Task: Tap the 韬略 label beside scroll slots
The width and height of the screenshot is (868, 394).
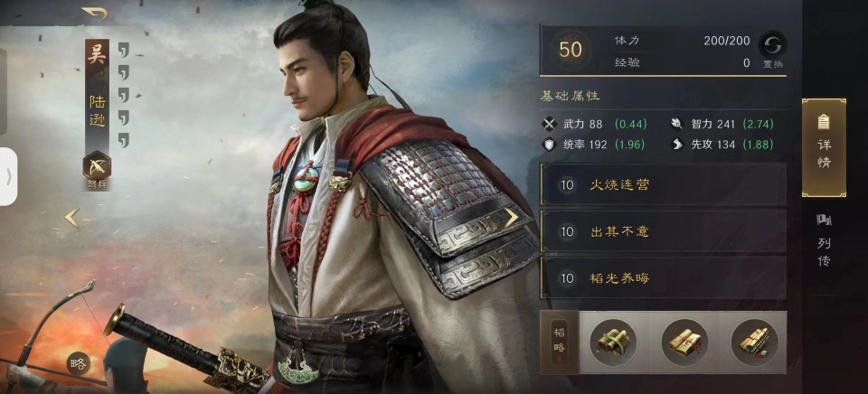Action: coord(559,342)
